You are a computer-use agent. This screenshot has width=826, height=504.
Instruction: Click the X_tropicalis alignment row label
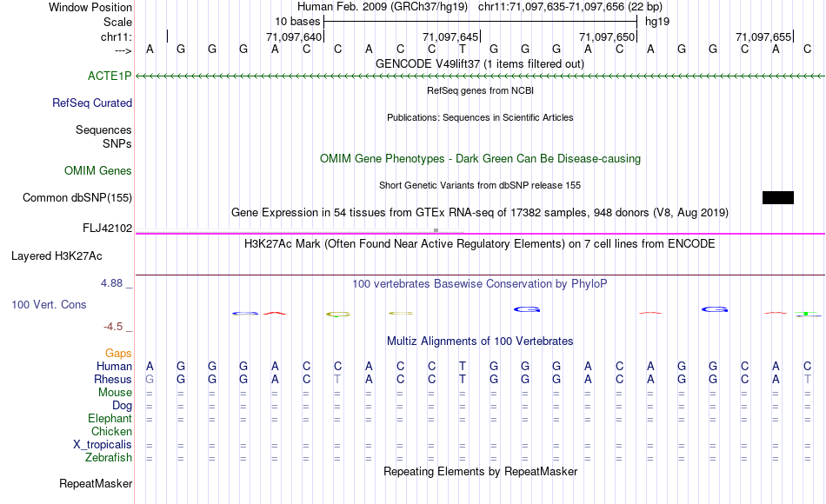coord(103,445)
